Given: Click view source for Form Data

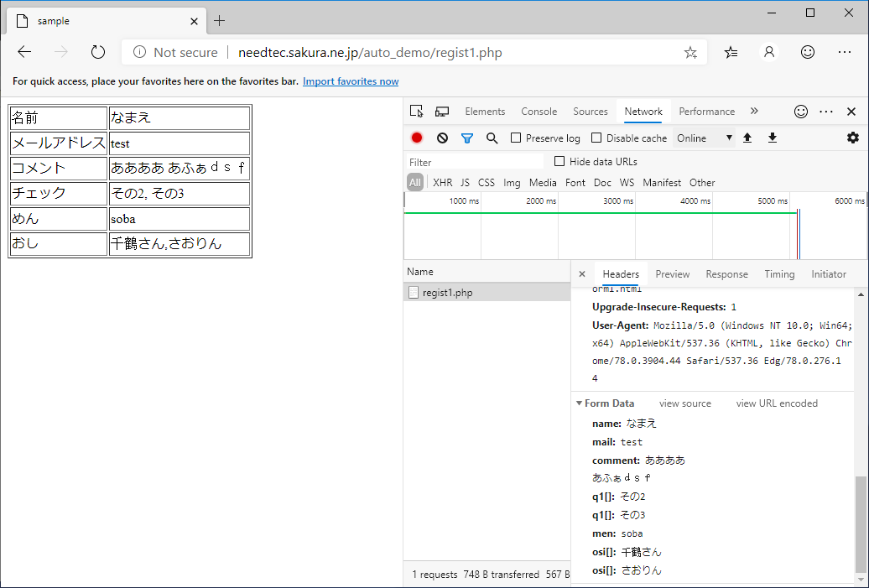Looking at the screenshot, I should pos(685,403).
